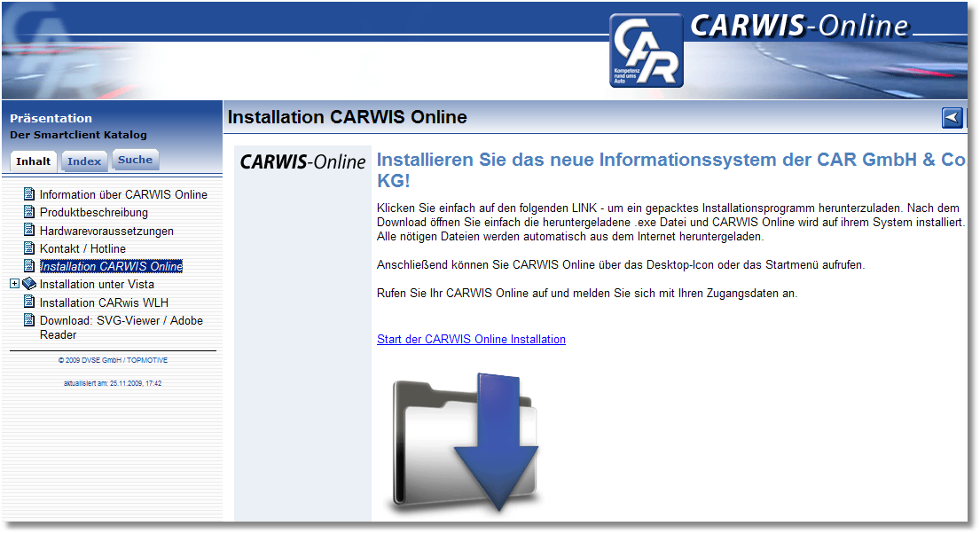Open the Kontakt / Hotline topic

tap(82, 249)
